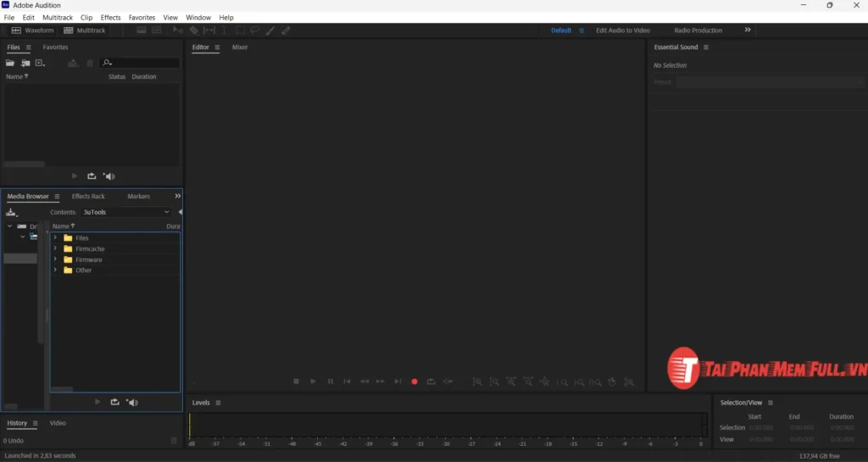Toggle Loop Playback in the Editor transport
This screenshot has width=868, height=462.
coord(431,381)
